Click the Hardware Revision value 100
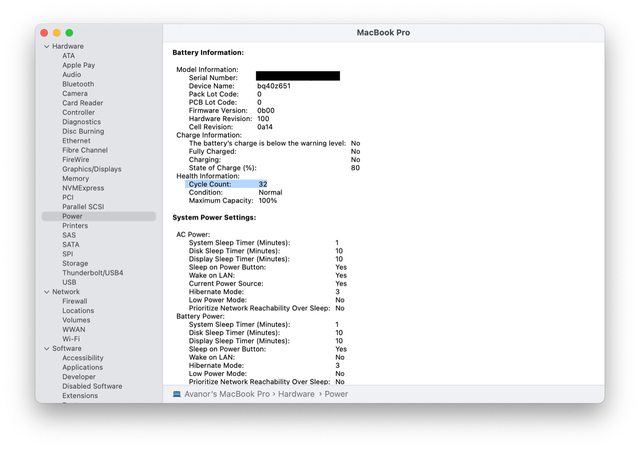Screen dimensions: 640x450 point(263,118)
